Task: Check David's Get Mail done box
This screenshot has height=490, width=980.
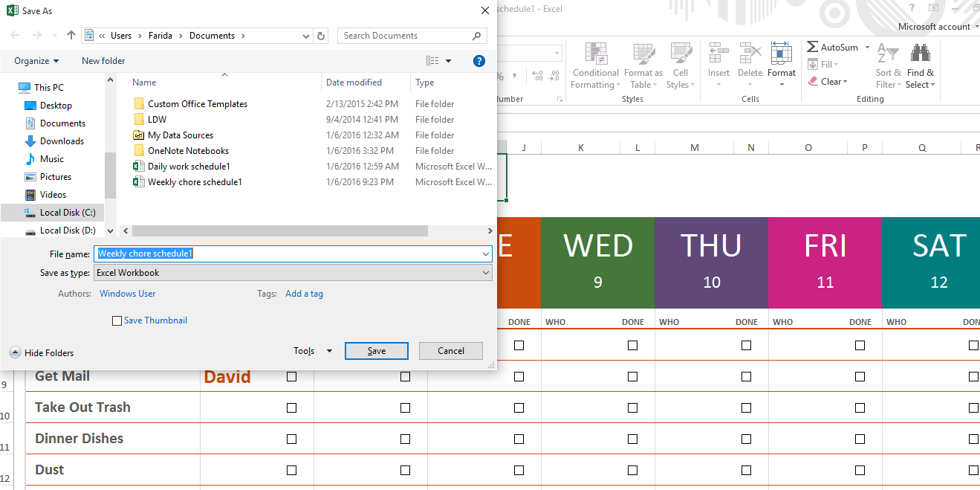Action: coord(291,377)
